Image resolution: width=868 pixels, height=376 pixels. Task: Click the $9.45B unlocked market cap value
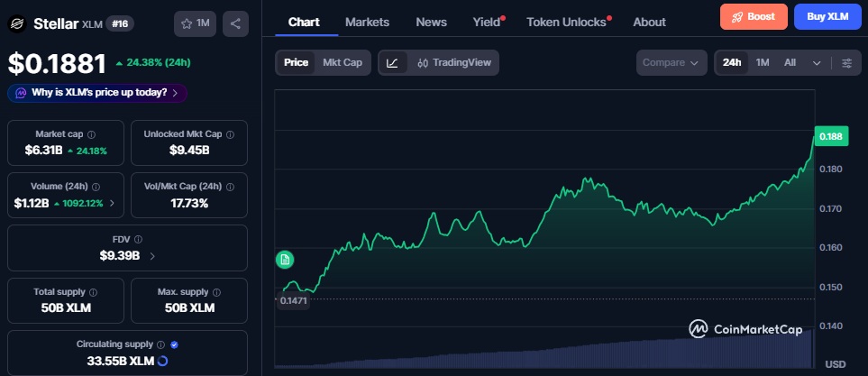point(189,151)
